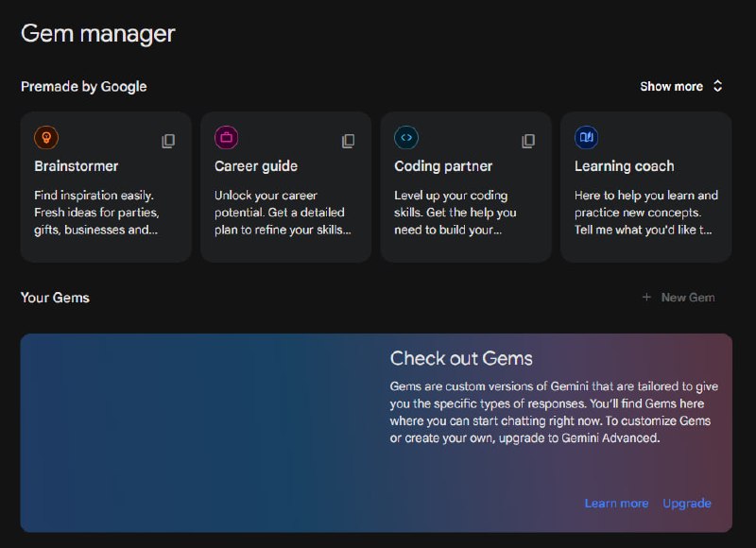The width and height of the screenshot is (756, 548).
Task: Click the blue Learning coach book icon
Action: point(586,138)
